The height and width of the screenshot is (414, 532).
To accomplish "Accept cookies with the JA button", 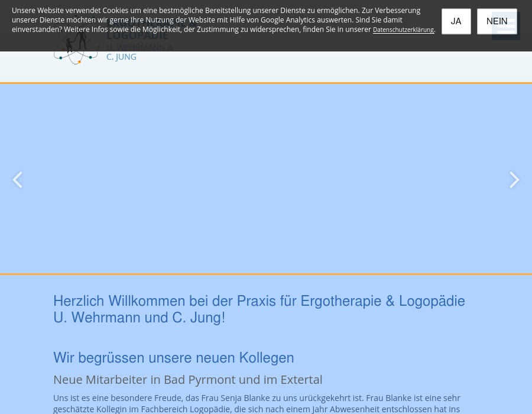I will pos(456,21).
